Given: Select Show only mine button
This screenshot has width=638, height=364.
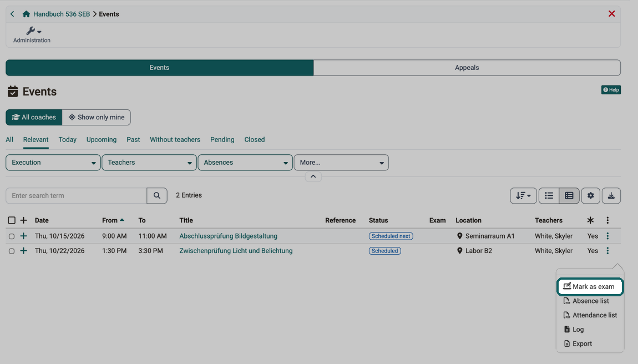Looking at the screenshot, I should pos(97,117).
